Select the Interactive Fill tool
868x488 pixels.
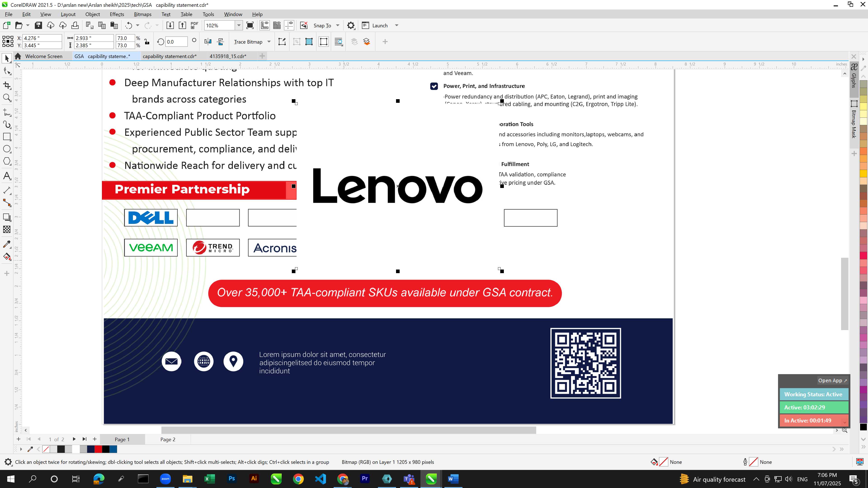tap(7, 257)
